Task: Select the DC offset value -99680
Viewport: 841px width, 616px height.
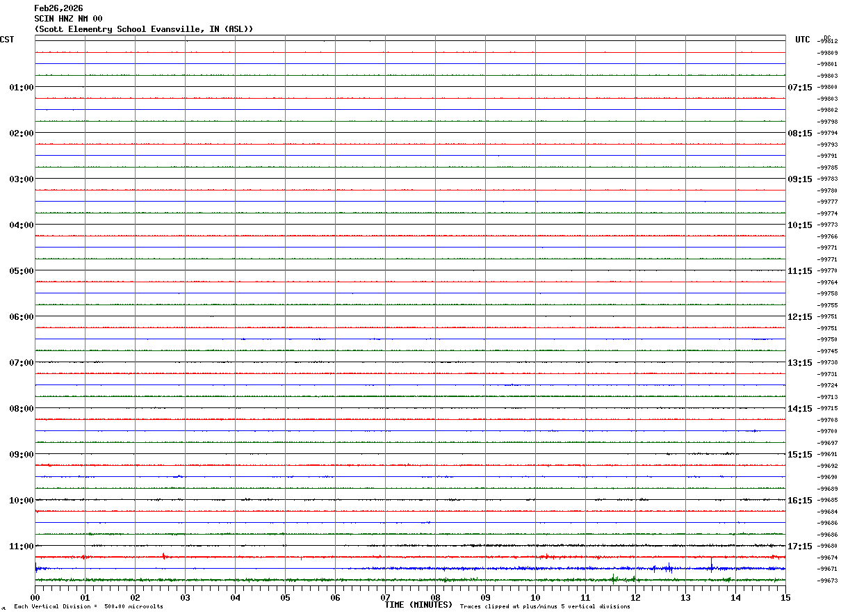Action: click(x=827, y=546)
